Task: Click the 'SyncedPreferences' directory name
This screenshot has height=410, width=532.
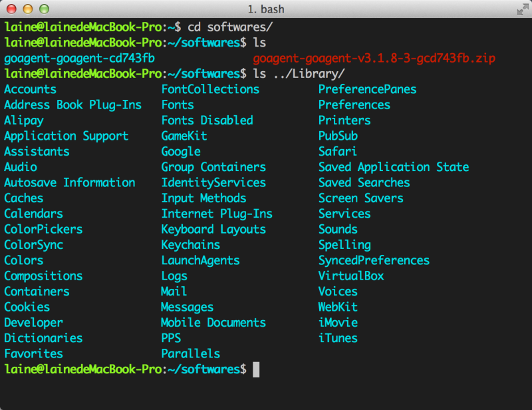Action: [374, 260]
